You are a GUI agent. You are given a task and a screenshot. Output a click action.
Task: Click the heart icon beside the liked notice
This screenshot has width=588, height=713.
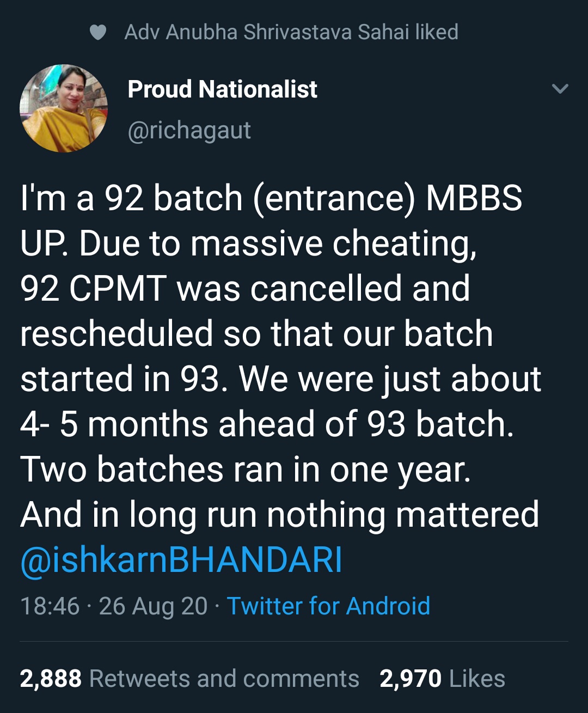pyautogui.click(x=98, y=33)
